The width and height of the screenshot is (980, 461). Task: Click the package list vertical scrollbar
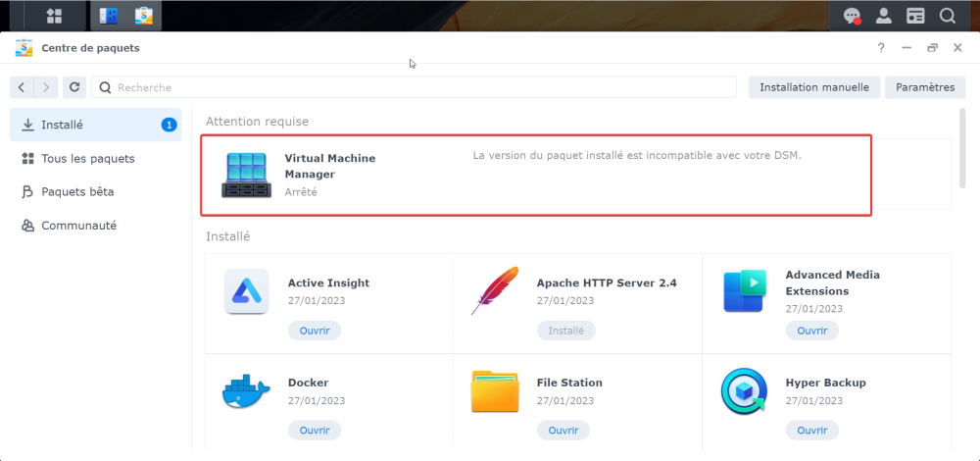click(962, 148)
